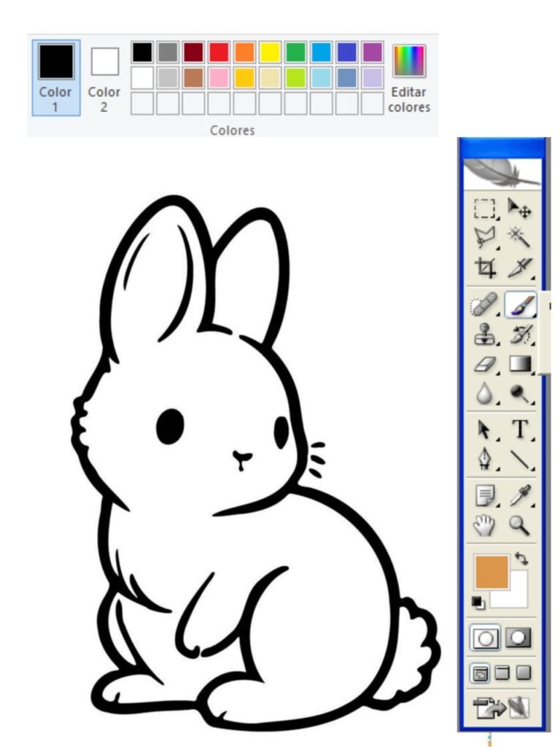Pick pink swatch in second row

pyautogui.click(x=219, y=77)
